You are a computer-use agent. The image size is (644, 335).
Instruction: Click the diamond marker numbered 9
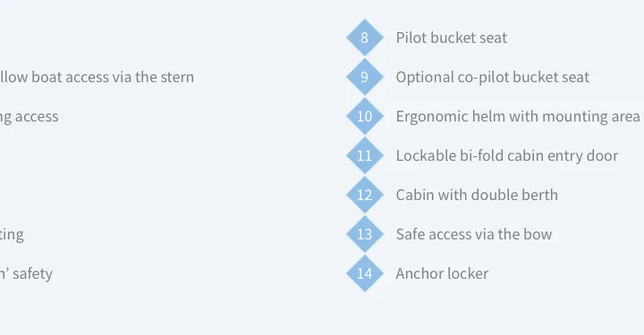coord(365,77)
